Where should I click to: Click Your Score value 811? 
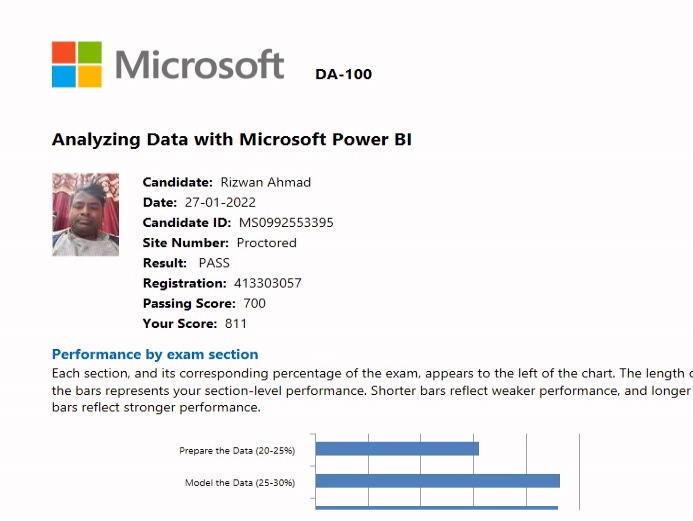point(236,323)
